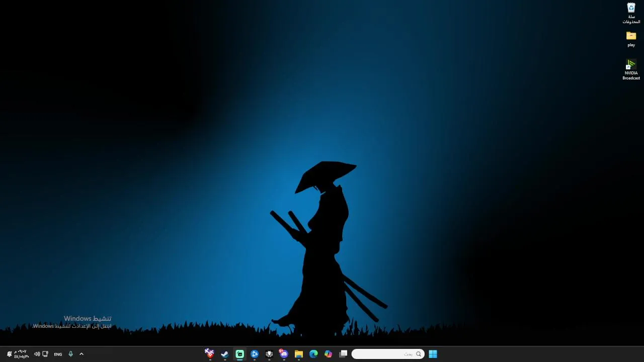Open File Explorer from taskbar
The width and height of the screenshot is (644, 362).
click(299, 354)
